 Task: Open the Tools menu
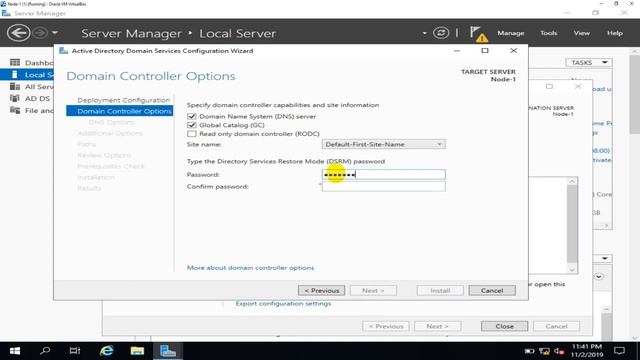(x=549, y=33)
